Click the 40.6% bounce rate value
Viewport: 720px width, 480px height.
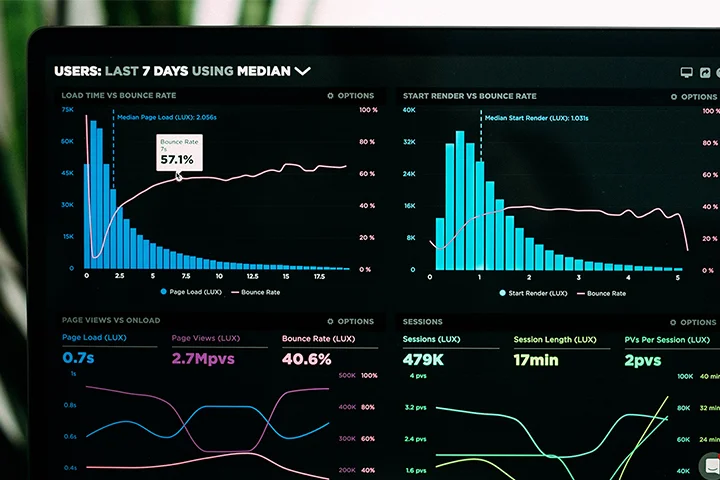point(306,359)
